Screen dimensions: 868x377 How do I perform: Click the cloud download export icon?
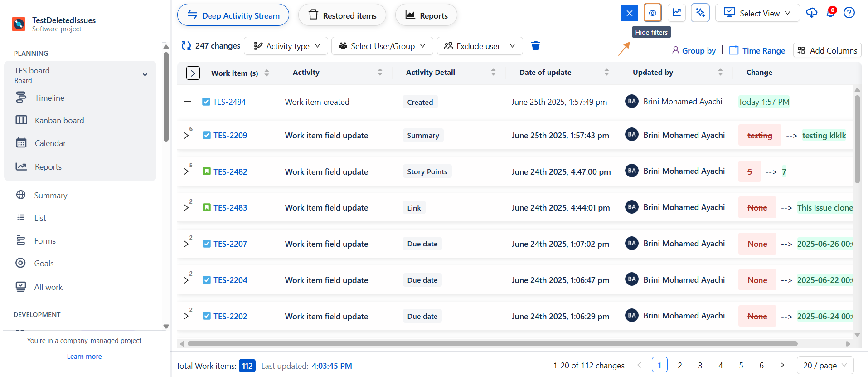click(811, 13)
